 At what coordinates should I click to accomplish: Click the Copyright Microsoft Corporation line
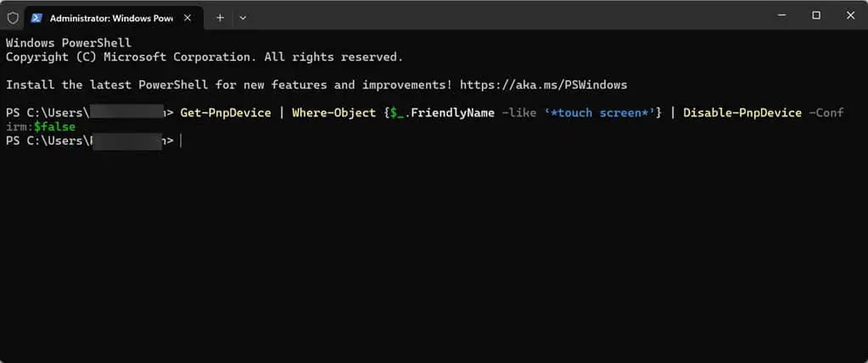[x=204, y=57]
